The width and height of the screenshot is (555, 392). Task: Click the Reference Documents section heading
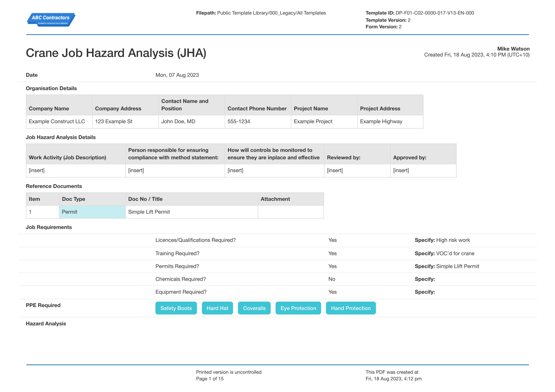coord(54,186)
